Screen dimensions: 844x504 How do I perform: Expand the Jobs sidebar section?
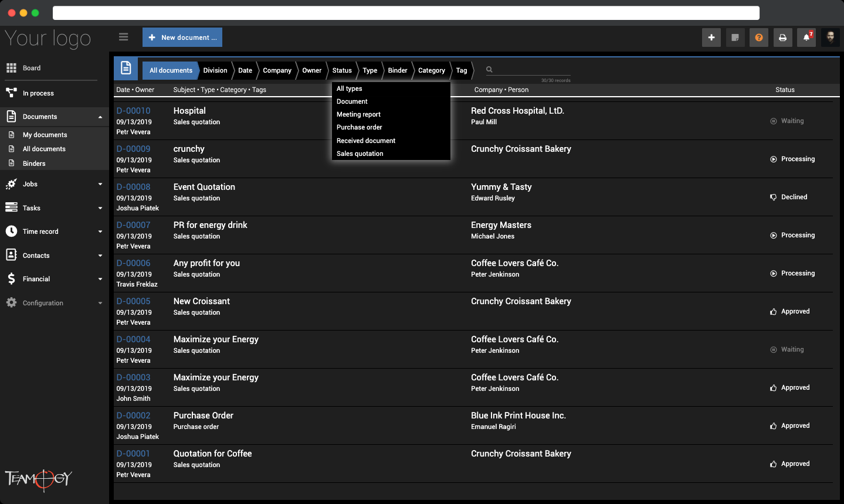coord(100,184)
